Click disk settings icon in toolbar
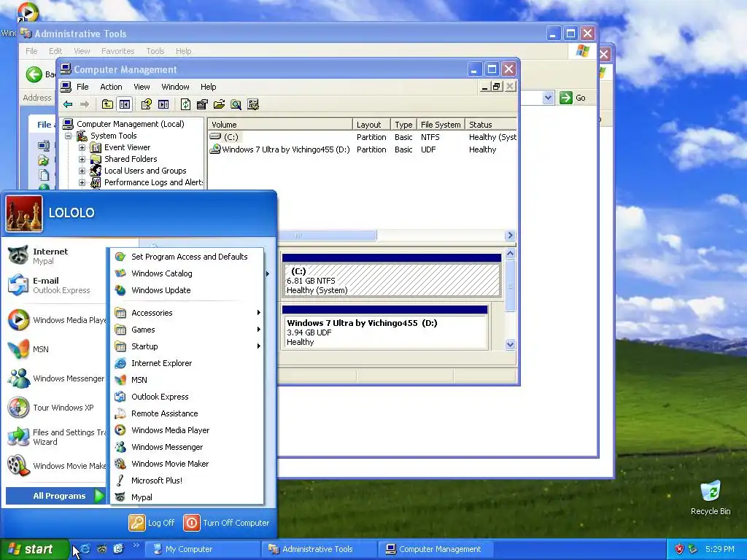747x560 pixels. tap(253, 104)
